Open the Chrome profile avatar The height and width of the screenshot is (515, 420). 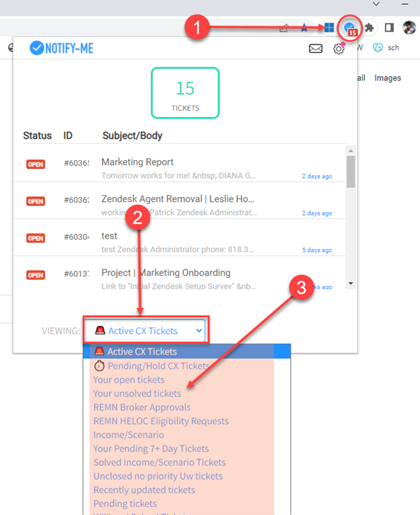click(x=409, y=28)
